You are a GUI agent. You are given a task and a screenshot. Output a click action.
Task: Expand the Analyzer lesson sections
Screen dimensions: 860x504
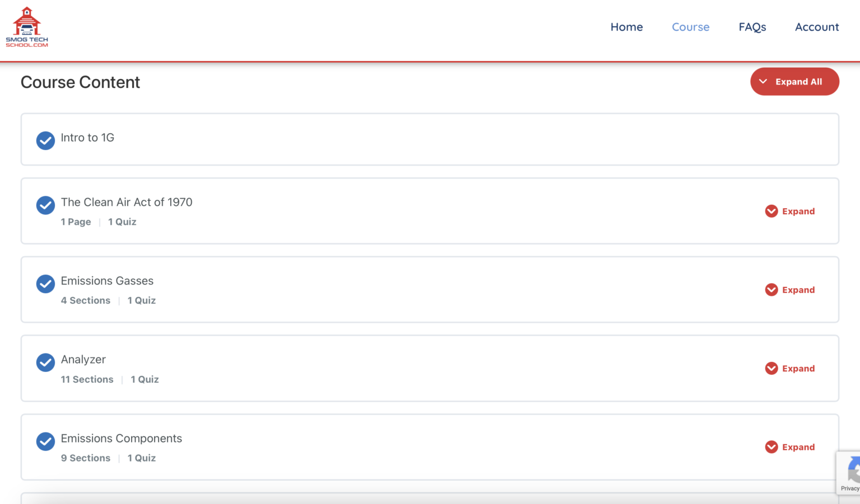tap(790, 368)
